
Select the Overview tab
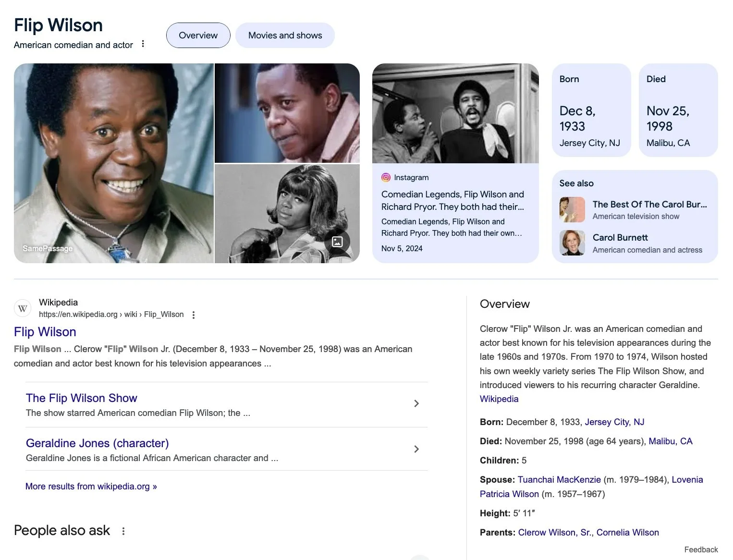(198, 35)
